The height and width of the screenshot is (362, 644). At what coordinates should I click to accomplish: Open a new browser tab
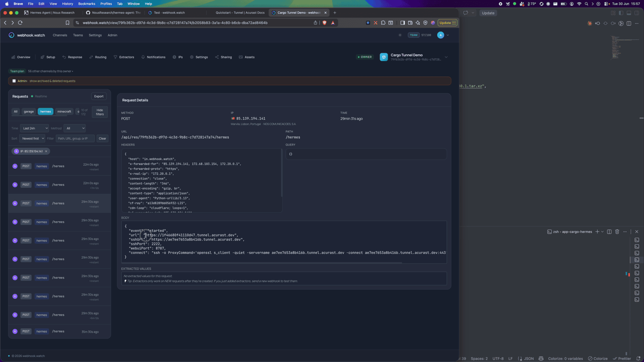(334, 12)
